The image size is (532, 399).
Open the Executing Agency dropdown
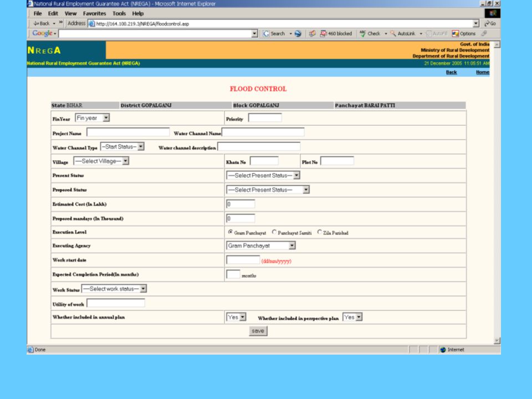pyautogui.click(x=260, y=245)
